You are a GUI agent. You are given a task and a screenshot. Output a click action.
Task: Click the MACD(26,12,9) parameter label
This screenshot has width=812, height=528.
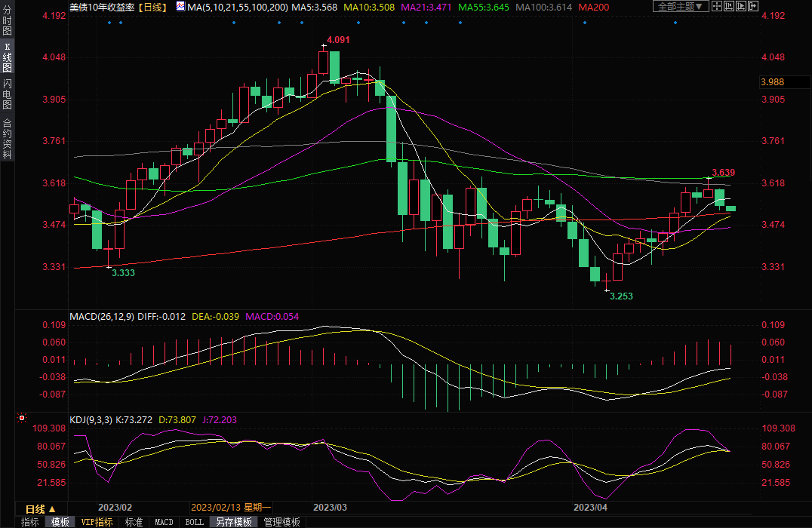click(101, 316)
